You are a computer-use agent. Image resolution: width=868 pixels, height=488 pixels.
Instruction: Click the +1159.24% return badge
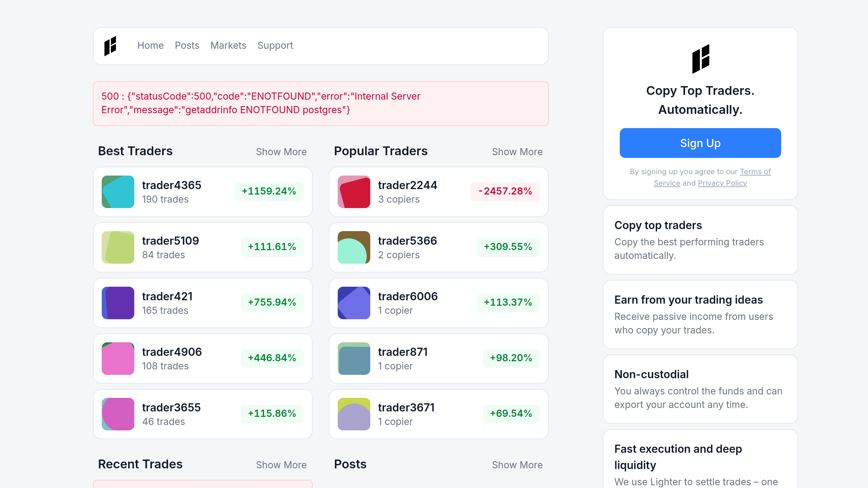[269, 191]
